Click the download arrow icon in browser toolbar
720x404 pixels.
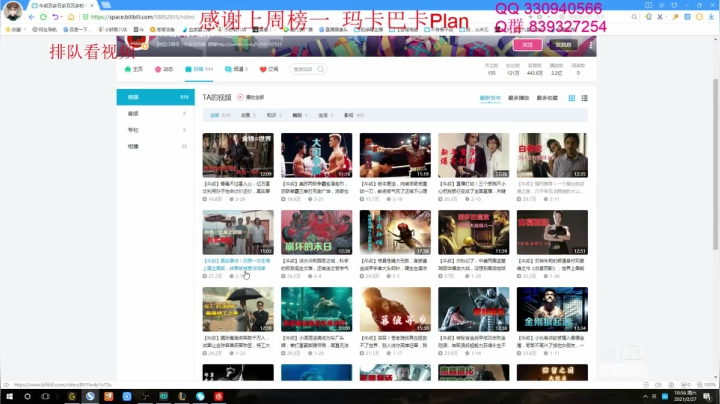[711, 17]
